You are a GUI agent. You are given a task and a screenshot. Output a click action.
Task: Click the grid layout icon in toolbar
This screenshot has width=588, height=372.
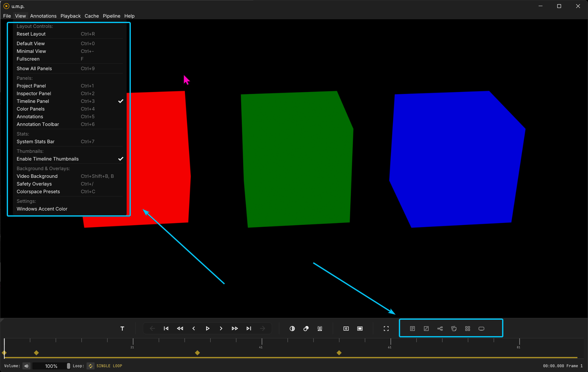coord(467,328)
